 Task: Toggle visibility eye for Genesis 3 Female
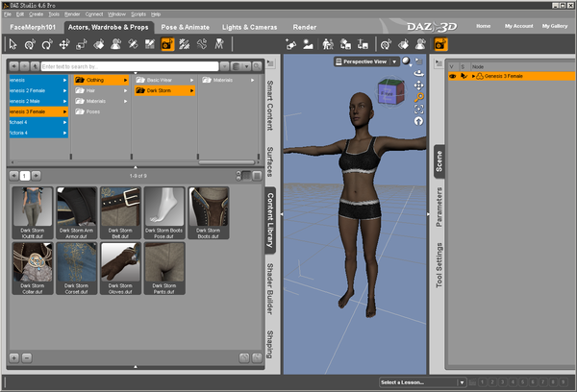(x=453, y=76)
